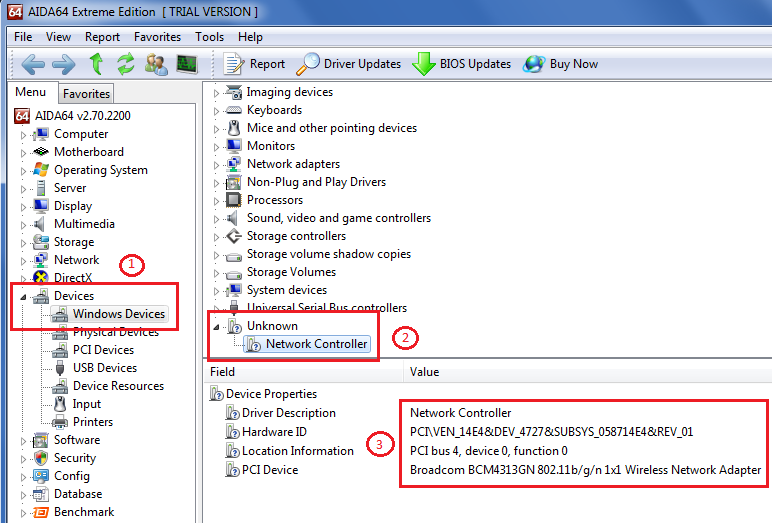
Task: Click the Value column header
Action: [588, 372]
